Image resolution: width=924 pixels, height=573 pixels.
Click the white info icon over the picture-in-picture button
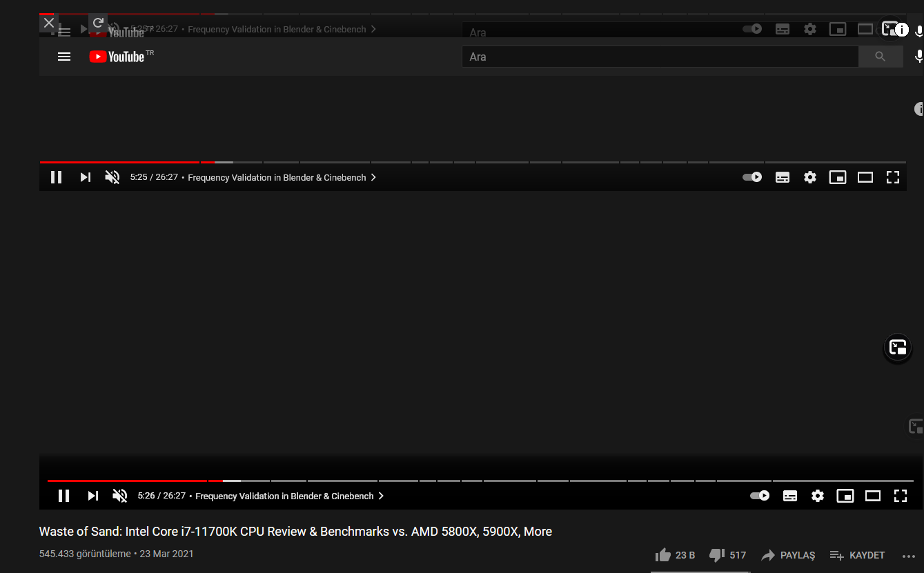tap(901, 30)
